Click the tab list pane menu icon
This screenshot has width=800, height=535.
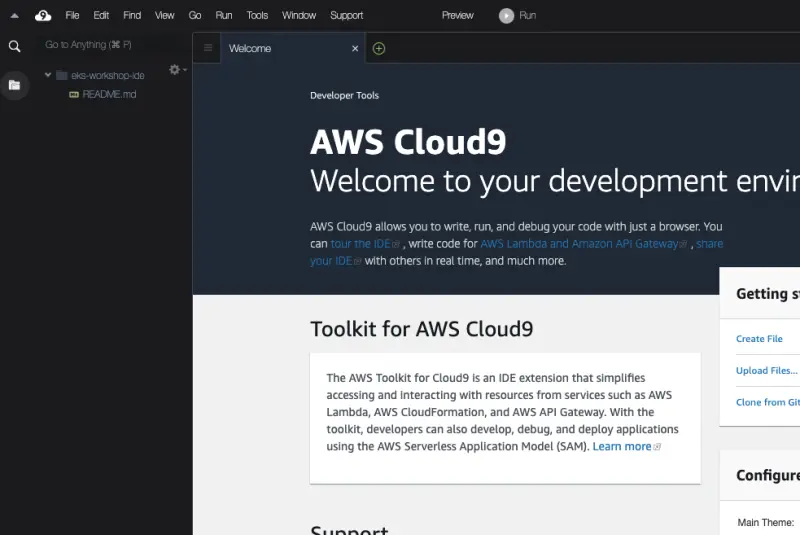point(208,48)
